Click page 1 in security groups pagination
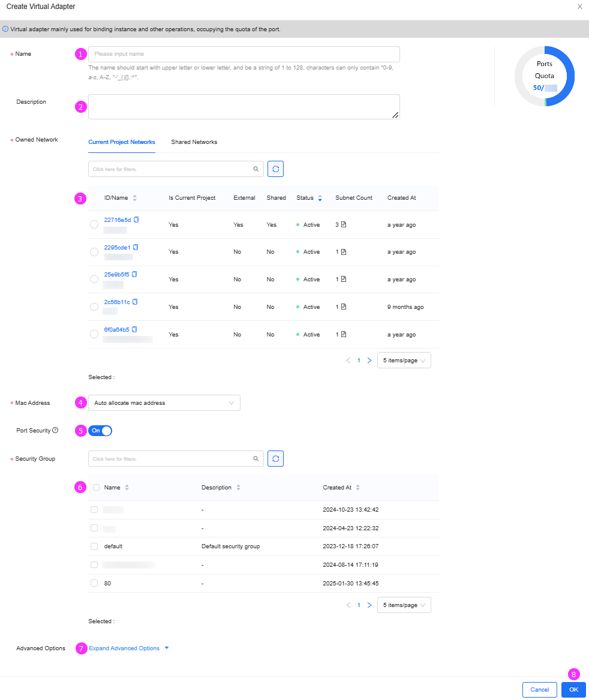589x700 pixels. [359, 605]
